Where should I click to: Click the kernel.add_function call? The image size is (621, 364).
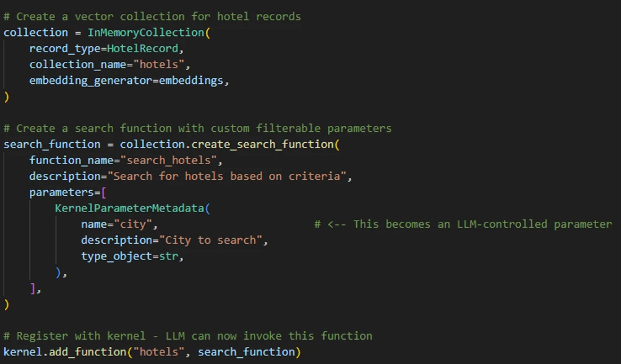click(x=65, y=352)
